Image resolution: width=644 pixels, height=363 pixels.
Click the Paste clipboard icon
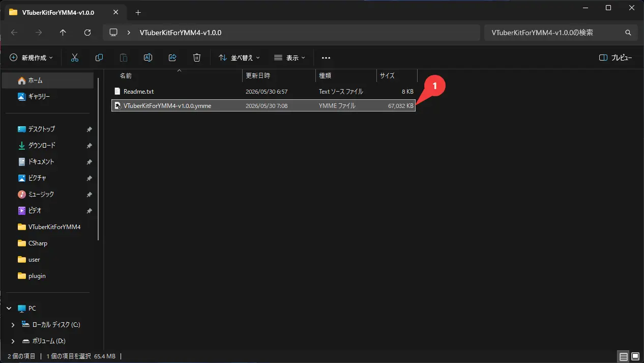124,58
